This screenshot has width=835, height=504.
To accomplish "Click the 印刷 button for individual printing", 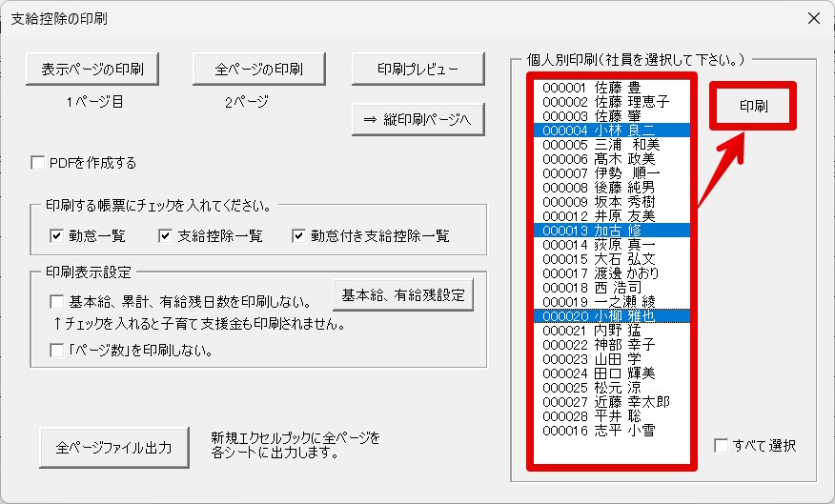I will [753, 106].
